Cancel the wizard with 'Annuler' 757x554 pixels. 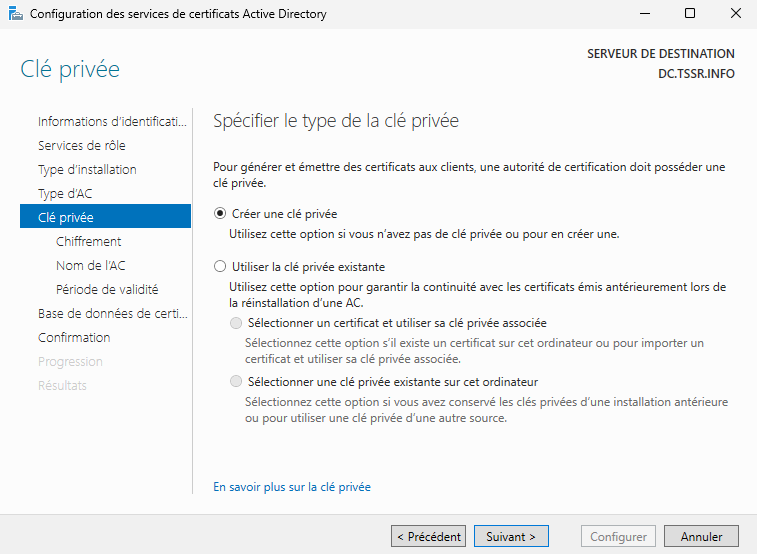701,537
